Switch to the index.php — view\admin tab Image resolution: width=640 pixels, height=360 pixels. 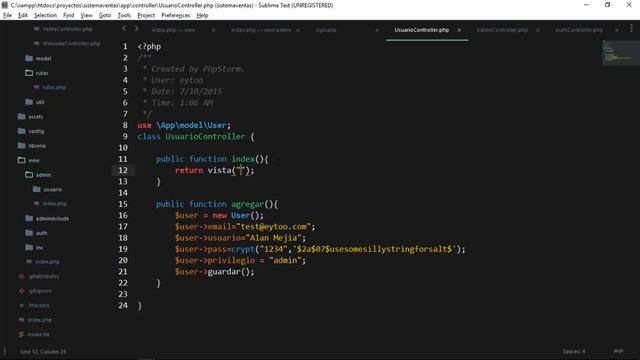(261, 30)
